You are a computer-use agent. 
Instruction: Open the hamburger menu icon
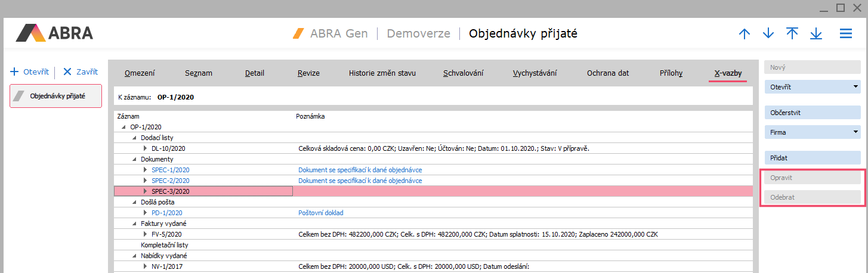click(846, 34)
